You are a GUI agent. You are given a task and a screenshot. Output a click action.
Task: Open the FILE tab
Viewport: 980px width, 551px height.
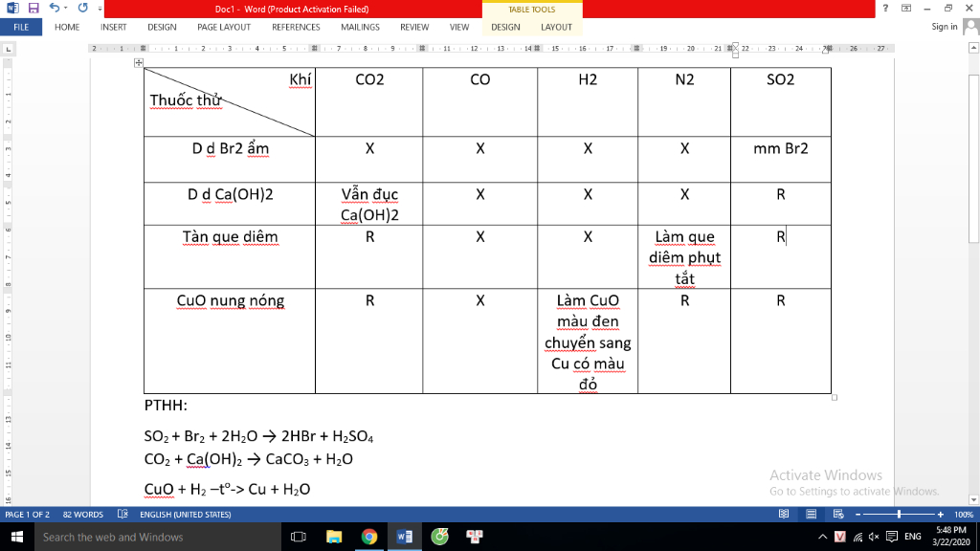(x=21, y=27)
